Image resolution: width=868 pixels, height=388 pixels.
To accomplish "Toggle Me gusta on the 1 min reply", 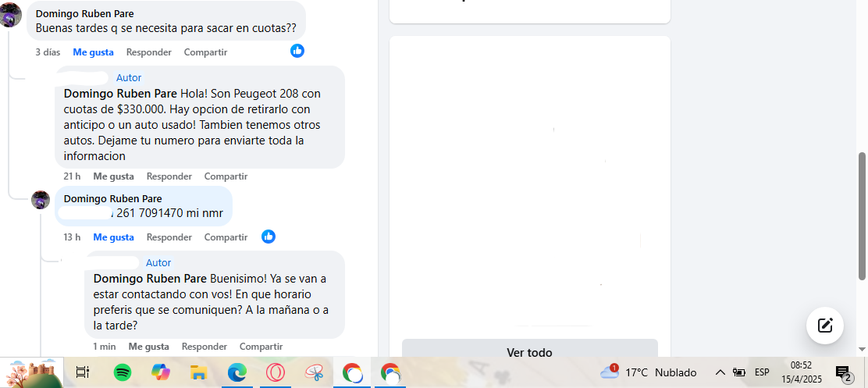I will coord(149,347).
